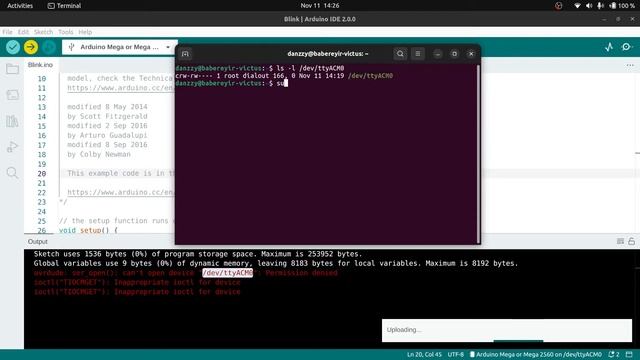Viewport: 640px width, 360px height.
Task: Start the Debug toolbar button
Action: coord(49,47)
